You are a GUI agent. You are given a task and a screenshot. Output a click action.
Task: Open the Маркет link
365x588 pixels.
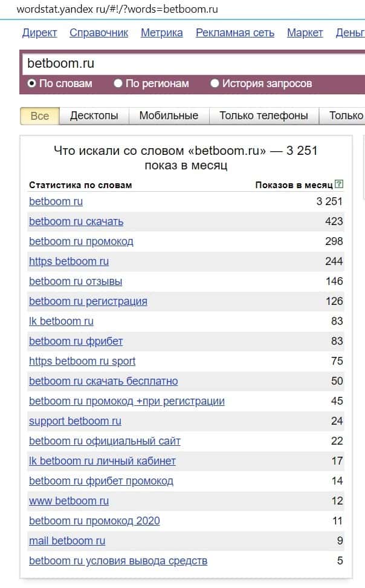(305, 33)
